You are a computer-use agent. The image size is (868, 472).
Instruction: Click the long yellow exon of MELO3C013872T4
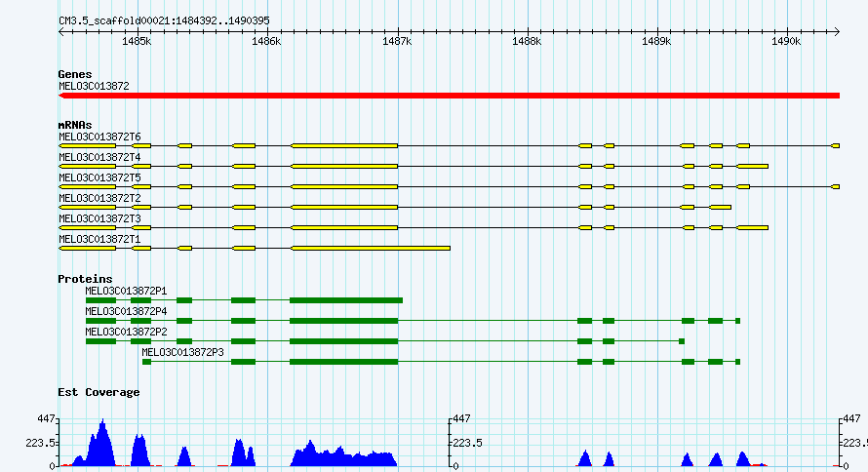pyautogui.click(x=344, y=167)
